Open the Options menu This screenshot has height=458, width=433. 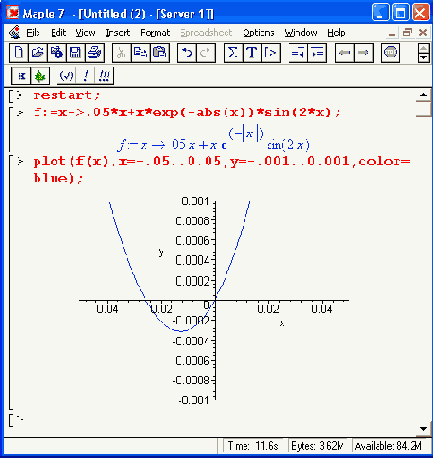259,33
